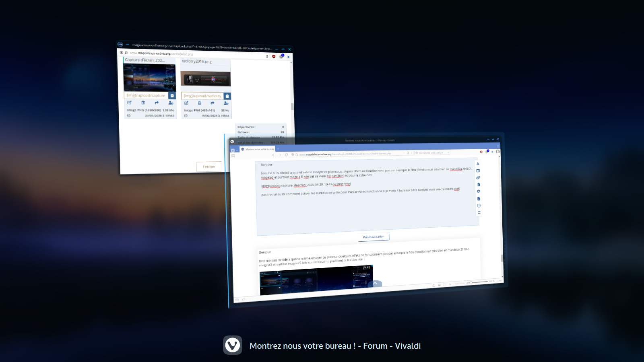Open a new tab in Vivaldi forum window
644x362 pixels.
pos(278,149)
